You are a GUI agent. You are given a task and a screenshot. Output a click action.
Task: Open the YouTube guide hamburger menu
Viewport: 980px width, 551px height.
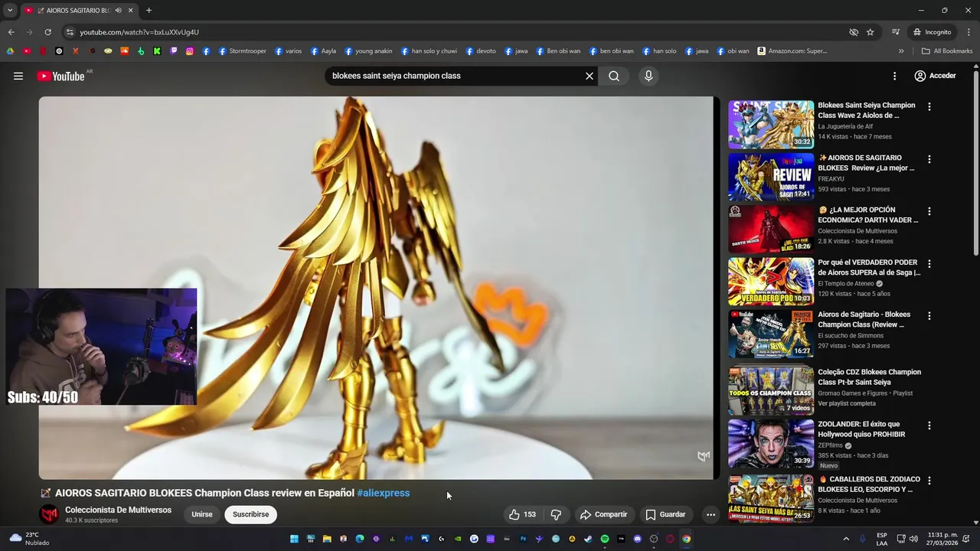pos(18,76)
